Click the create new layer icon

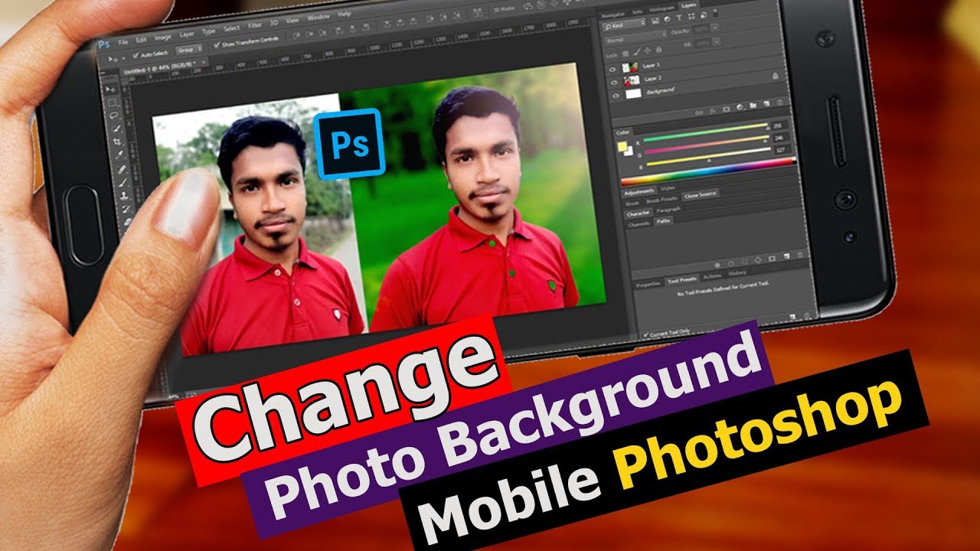point(766,103)
